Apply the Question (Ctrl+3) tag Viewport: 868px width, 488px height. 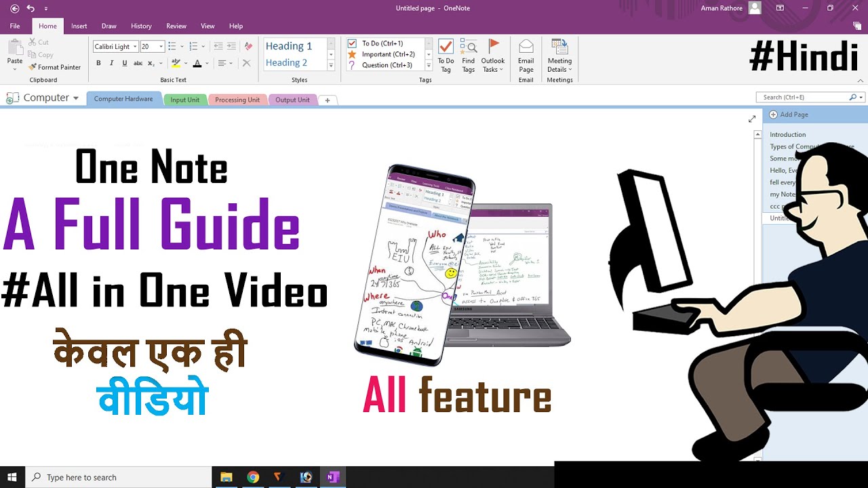pos(384,65)
